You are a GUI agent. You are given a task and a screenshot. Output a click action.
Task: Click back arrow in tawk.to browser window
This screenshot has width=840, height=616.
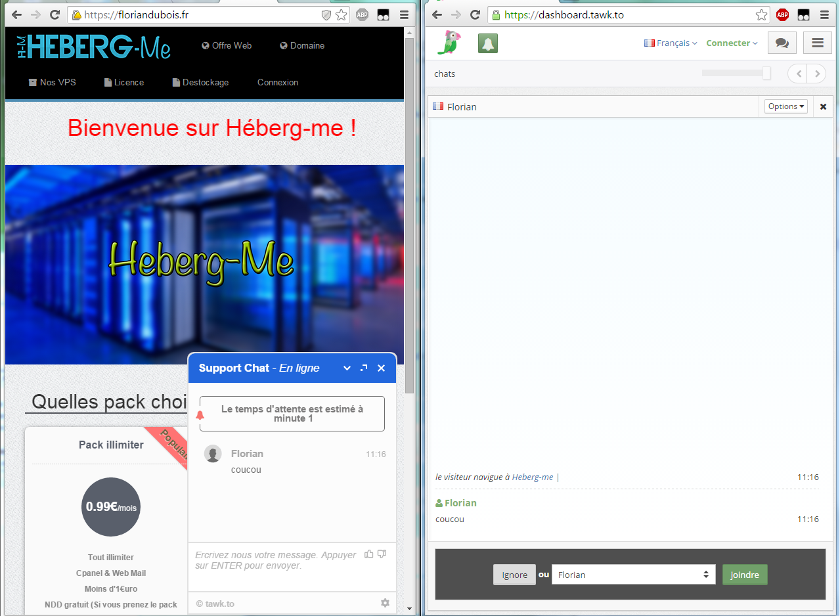tap(437, 14)
